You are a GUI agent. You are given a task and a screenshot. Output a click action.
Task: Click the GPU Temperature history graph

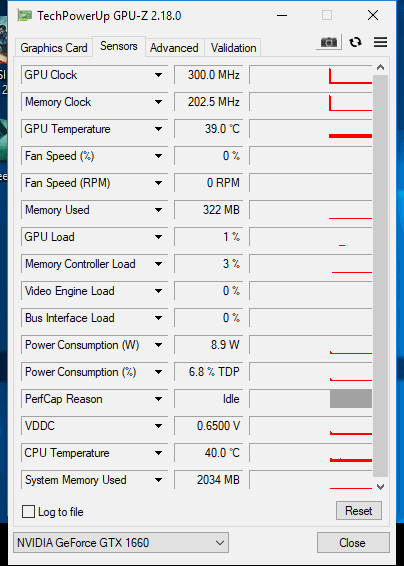click(311, 129)
